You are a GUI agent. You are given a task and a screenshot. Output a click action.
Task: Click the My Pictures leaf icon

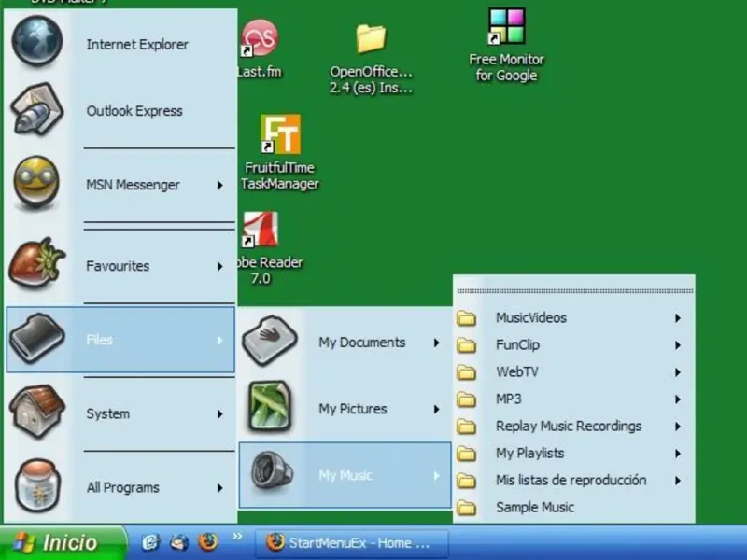click(x=270, y=406)
